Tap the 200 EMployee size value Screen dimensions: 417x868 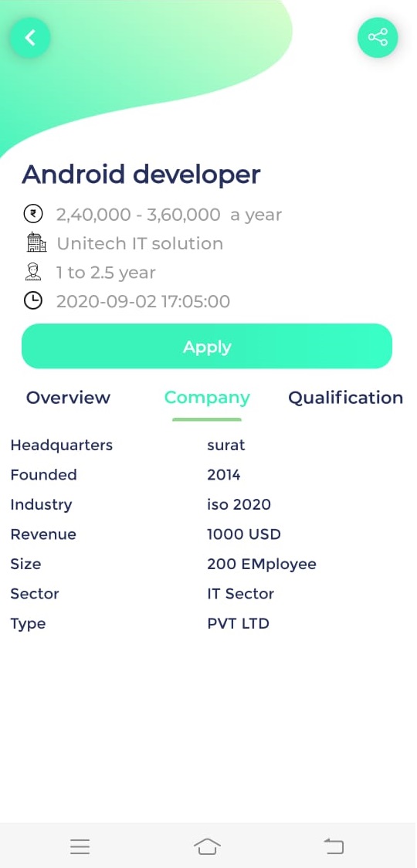point(262,564)
